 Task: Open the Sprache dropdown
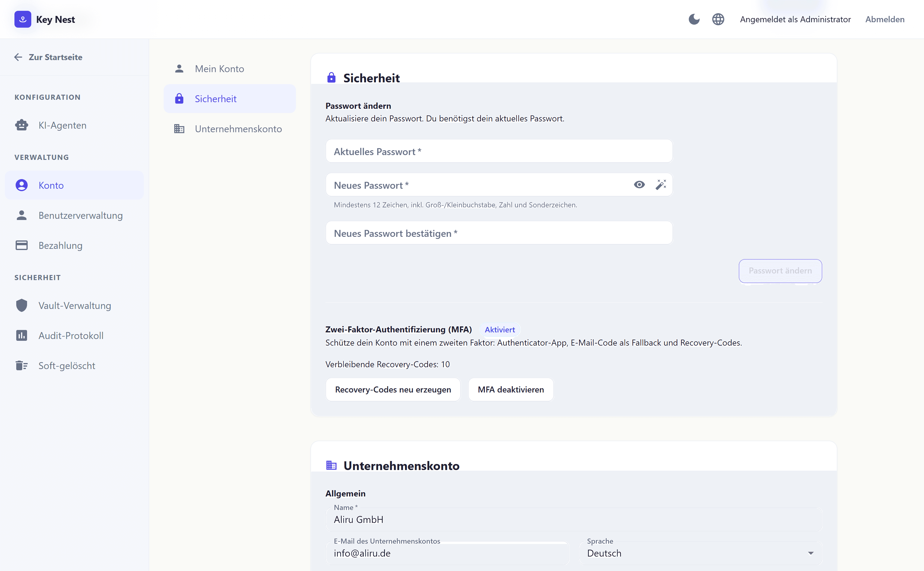(701, 553)
